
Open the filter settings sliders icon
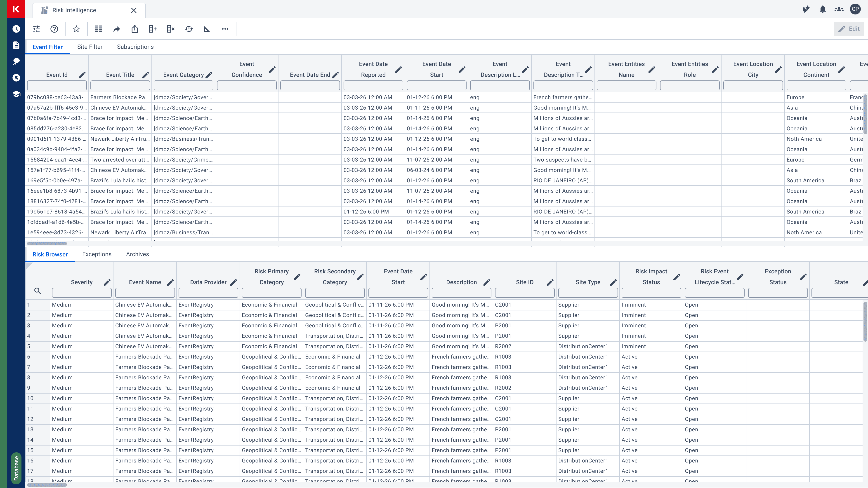36,29
